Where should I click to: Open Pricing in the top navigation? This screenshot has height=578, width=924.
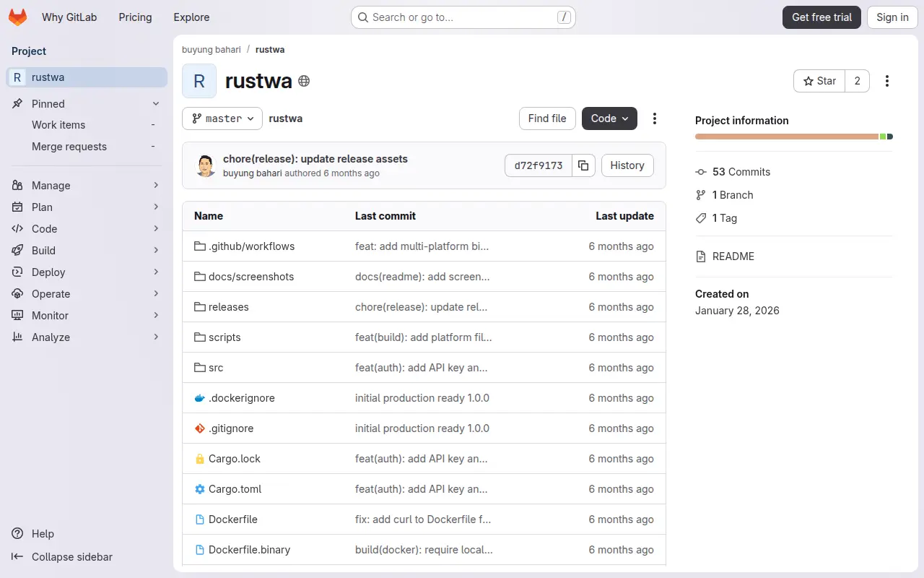(136, 17)
